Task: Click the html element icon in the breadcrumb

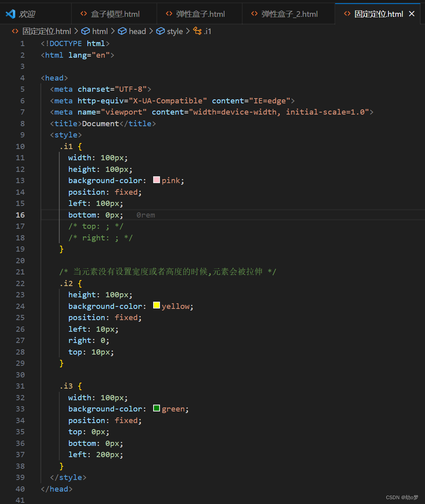Action: click(x=86, y=31)
